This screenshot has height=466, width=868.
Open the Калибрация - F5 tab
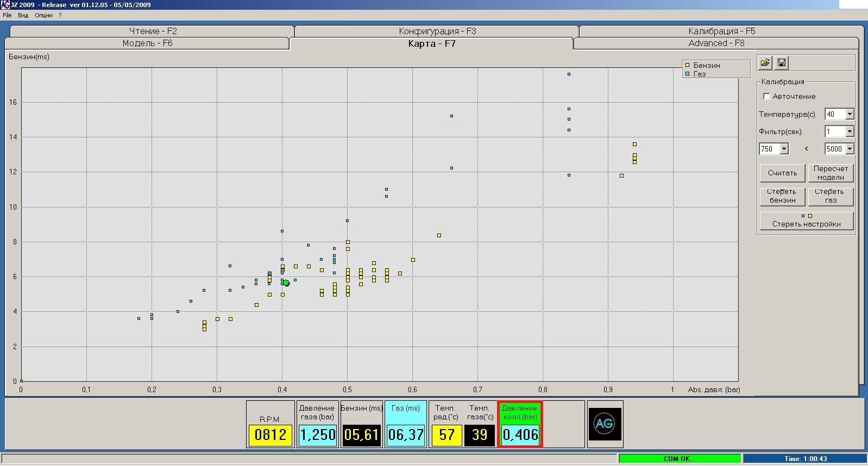click(721, 32)
